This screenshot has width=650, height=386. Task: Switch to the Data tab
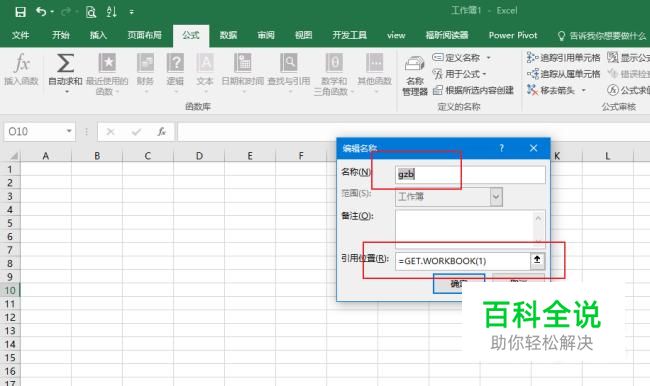tap(228, 35)
